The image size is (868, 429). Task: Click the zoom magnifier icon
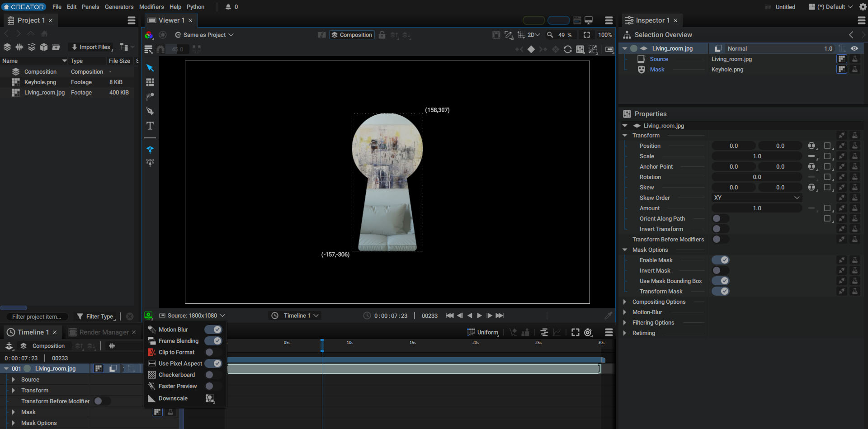[550, 35]
